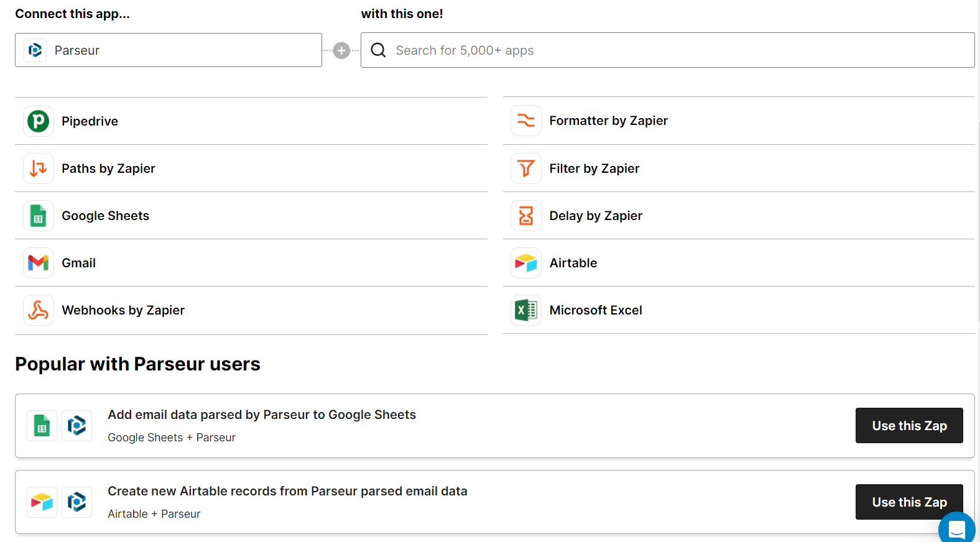The height and width of the screenshot is (542, 980).
Task: Open the chat support bubble
Action: coord(956,528)
